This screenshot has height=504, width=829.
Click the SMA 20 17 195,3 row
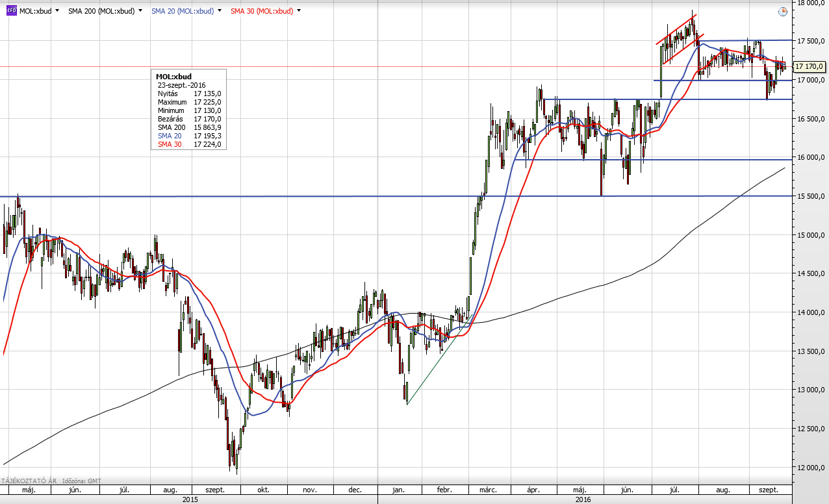pos(189,136)
